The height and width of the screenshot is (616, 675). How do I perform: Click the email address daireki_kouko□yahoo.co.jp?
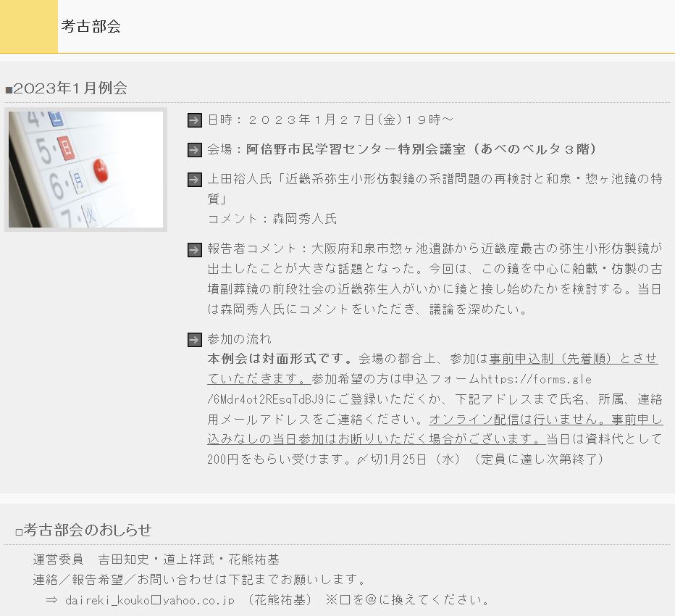[x=150, y=600]
